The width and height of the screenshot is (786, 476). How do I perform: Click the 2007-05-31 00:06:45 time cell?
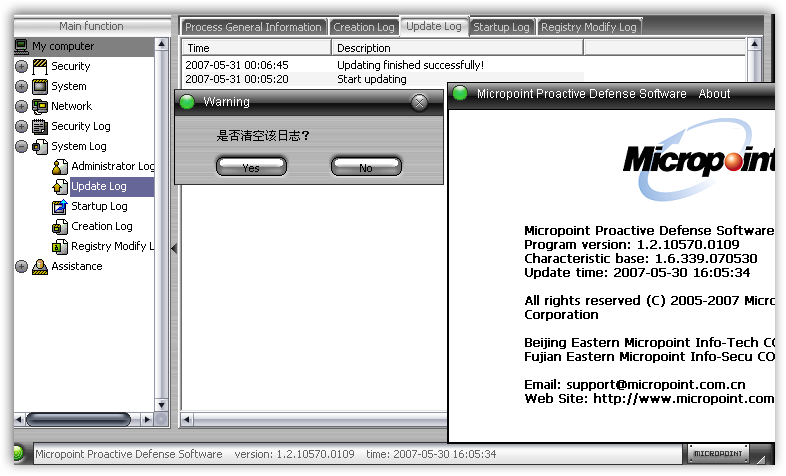coord(237,65)
